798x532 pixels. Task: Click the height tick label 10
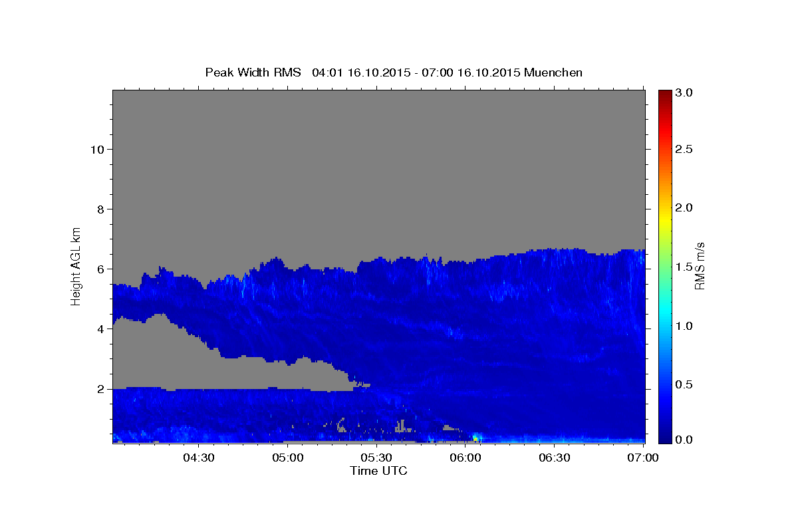[98, 150]
